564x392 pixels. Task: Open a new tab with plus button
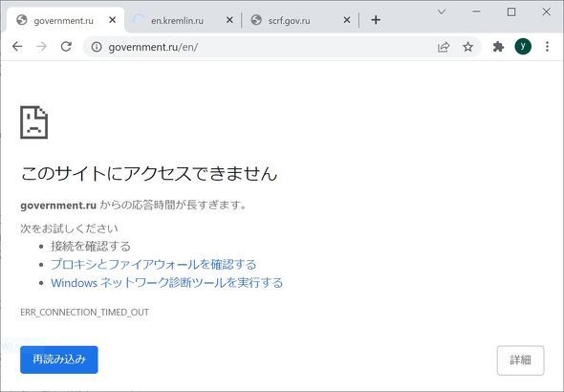click(x=376, y=20)
